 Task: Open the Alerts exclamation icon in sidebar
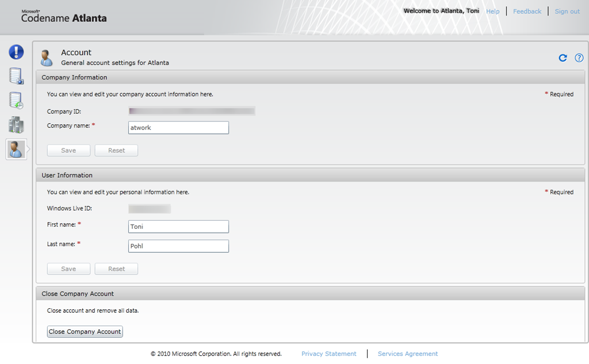coord(16,52)
